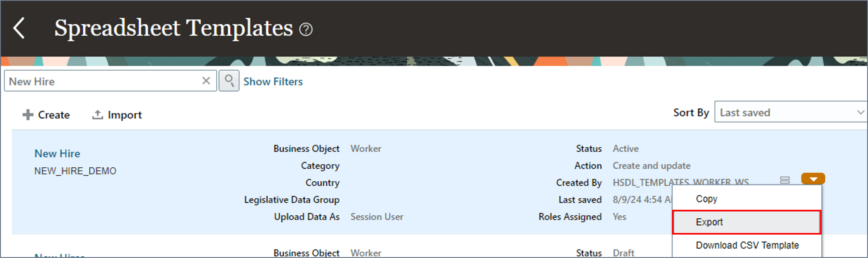The image size is (868, 258).
Task: Clear the New Hire search text
Action: point(206,81)
